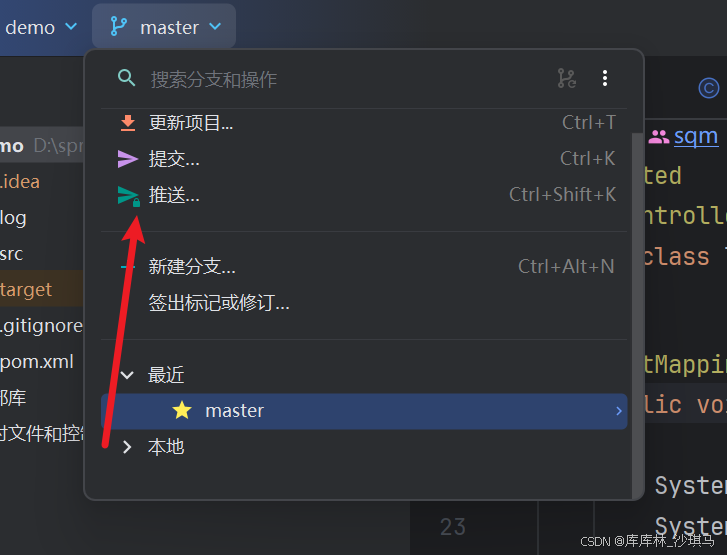
Task: Click the blue class icon in editor tab
Action: tap(708, 88)
